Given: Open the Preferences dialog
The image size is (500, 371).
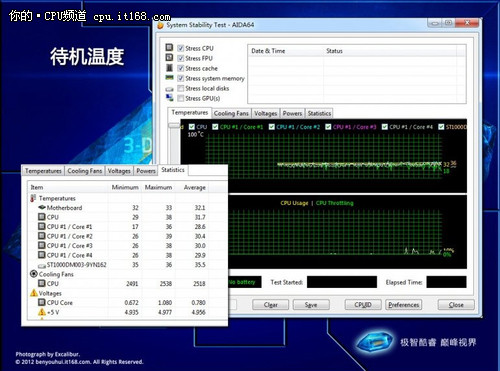Looking at the screenshot, I should coord(404,305).
